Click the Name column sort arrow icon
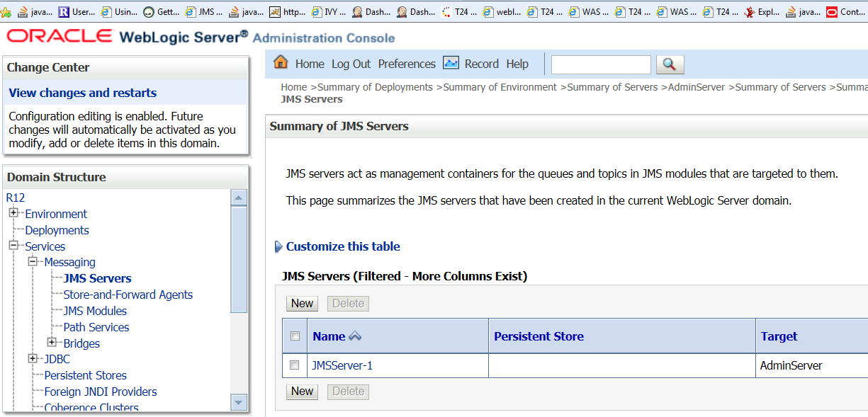Screen dimensions: 868x417 pos(355,336)
